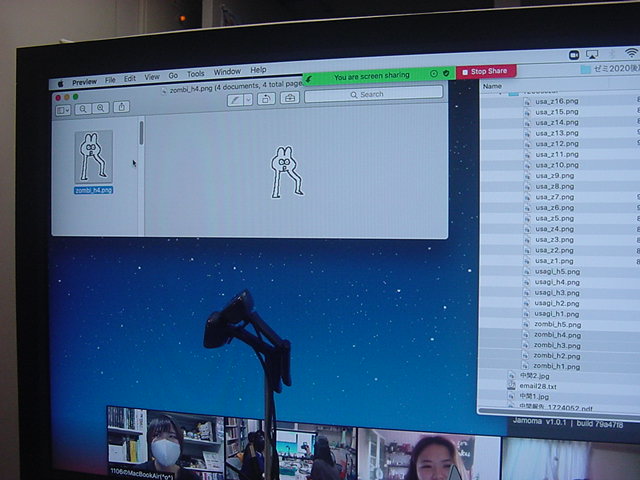Select usa_z4.png in the Finder list

coord(555,229)
